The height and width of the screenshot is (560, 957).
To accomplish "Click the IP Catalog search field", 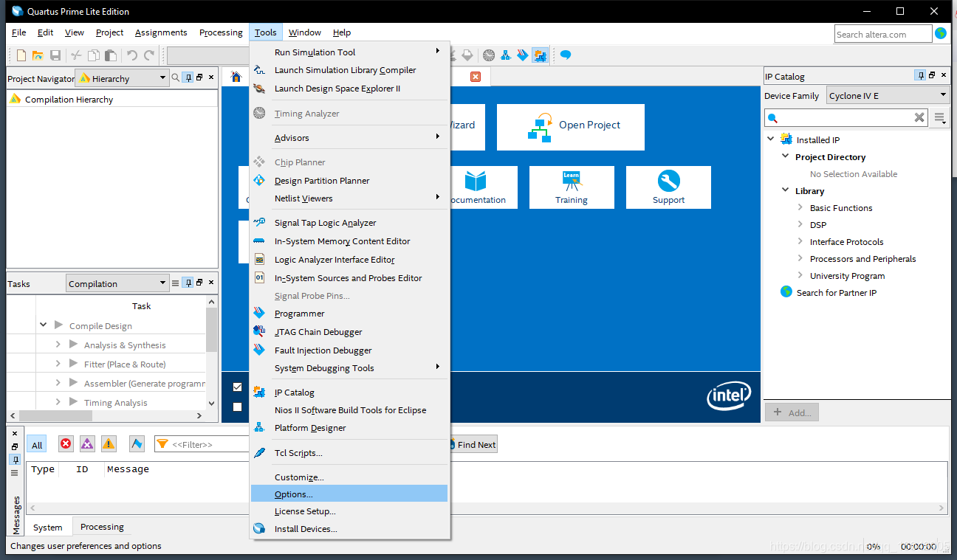I will (x=845, y=117).
